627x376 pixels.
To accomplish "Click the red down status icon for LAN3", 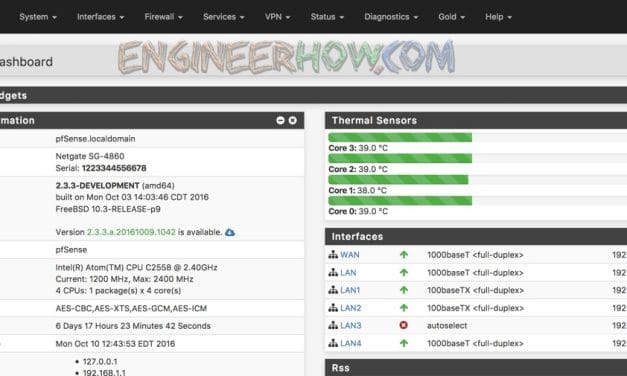I will 403,325.
